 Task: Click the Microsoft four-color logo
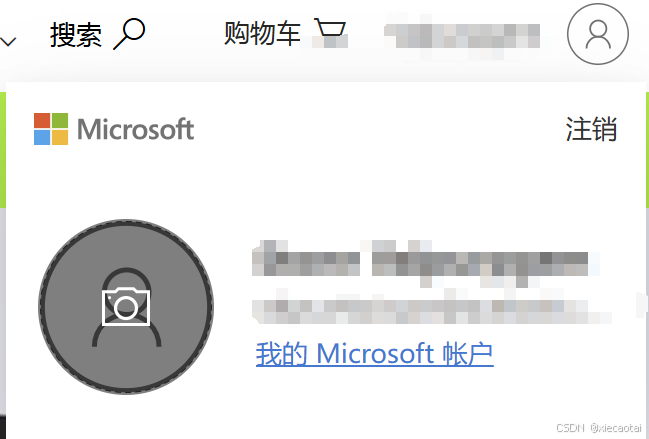(51, 129)
